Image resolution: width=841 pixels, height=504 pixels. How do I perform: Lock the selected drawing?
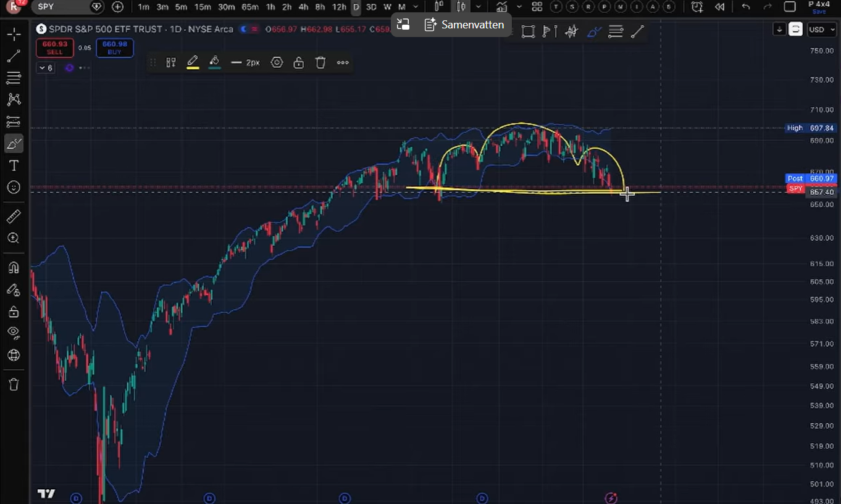[299, 62]
